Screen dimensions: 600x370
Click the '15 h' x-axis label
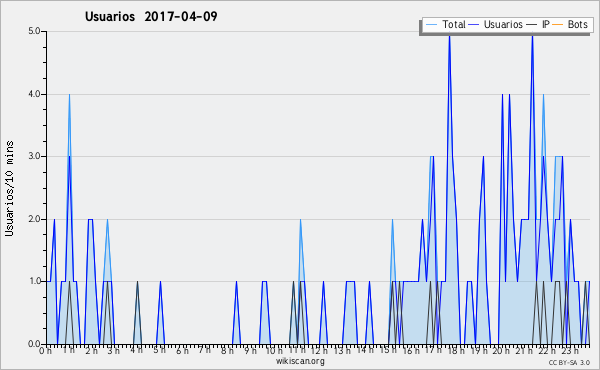click(388, 350)
